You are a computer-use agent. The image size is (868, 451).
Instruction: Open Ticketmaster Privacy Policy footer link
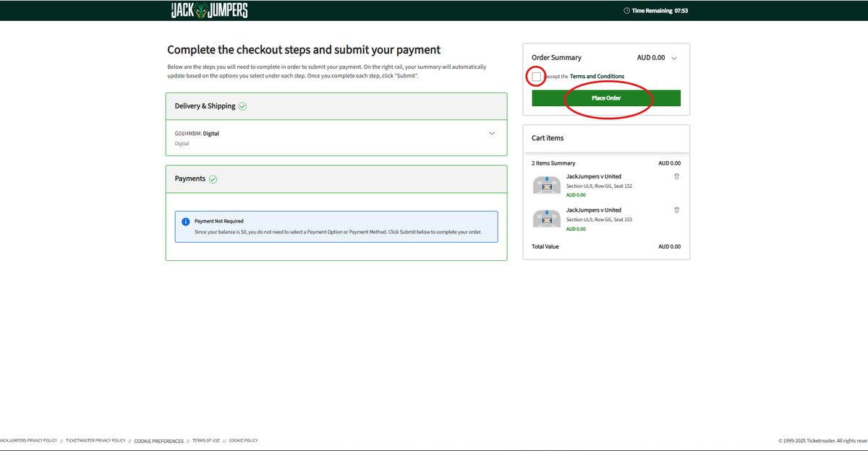tap(95, 440)
